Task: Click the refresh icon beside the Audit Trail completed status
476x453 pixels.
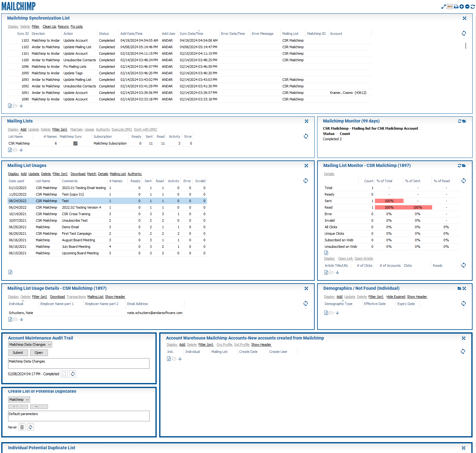Action: pos(73,374)
